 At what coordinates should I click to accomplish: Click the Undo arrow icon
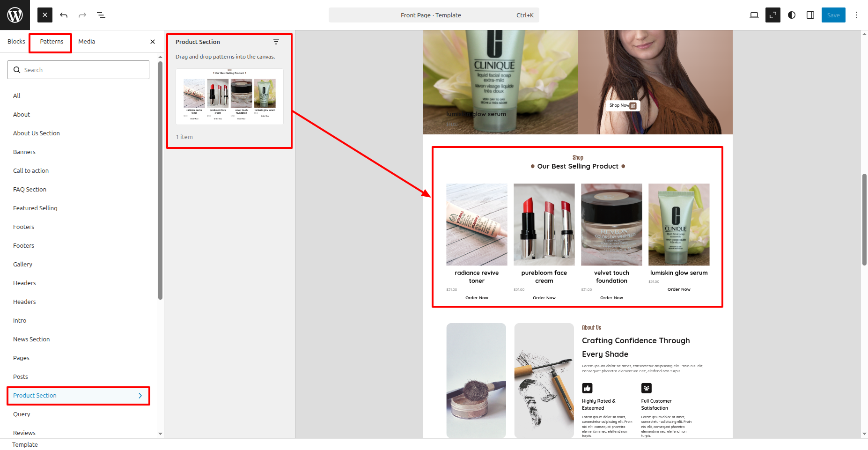click(64, 15)
